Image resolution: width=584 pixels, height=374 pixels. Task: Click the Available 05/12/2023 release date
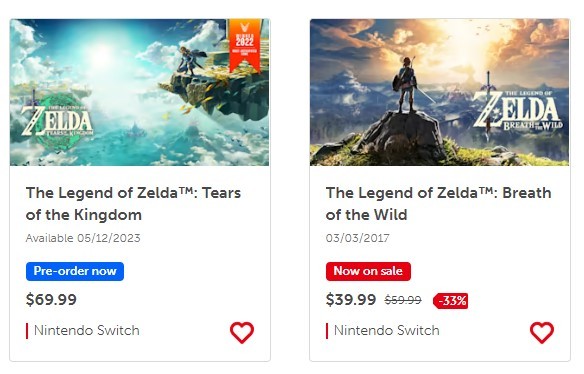(83, 238)
